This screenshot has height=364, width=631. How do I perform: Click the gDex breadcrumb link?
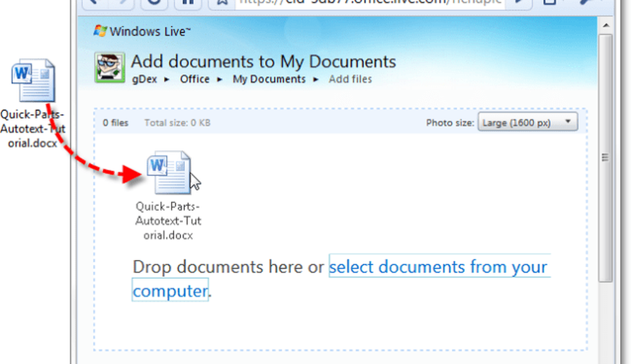click(x=144, y=79)
